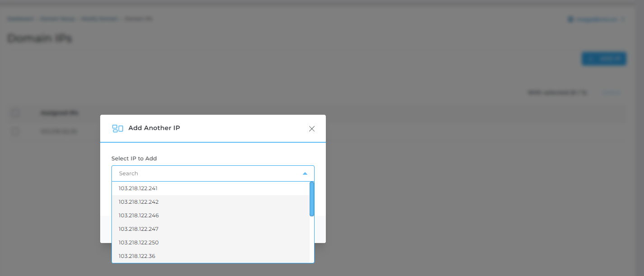Toggle the select-all checkbox in table header

[15, 113]
